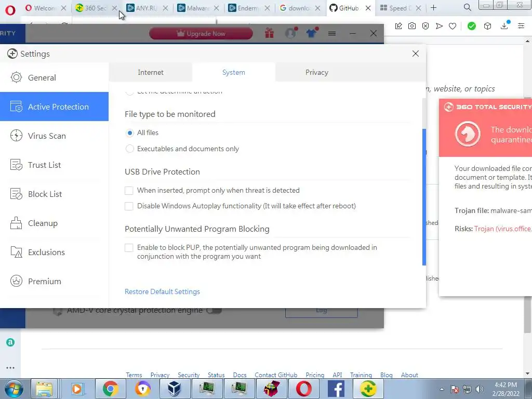Image resolution: width=532 pixels, height=399 pixels.
Task: Switch to the System tab
Action: point(233,72)
